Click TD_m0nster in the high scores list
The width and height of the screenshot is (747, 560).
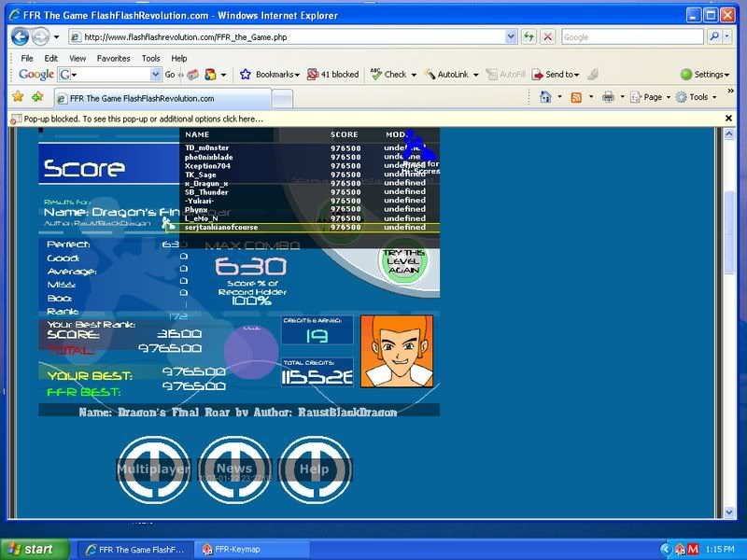pyautogui.click(x=206, y=148)
